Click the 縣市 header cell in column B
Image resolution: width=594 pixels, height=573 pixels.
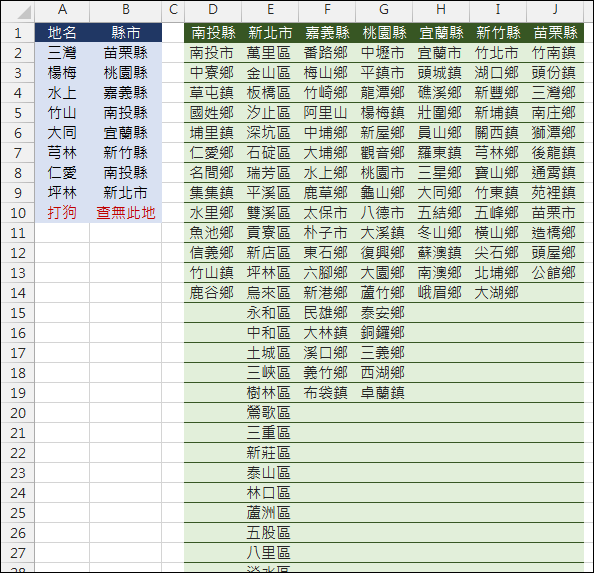coord(126,33)
